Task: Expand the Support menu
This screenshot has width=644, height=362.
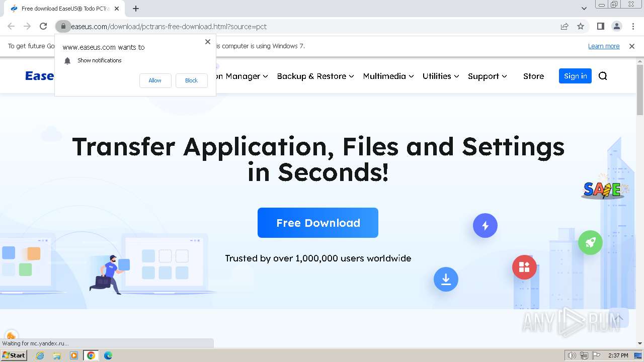Action: [487, 76]
